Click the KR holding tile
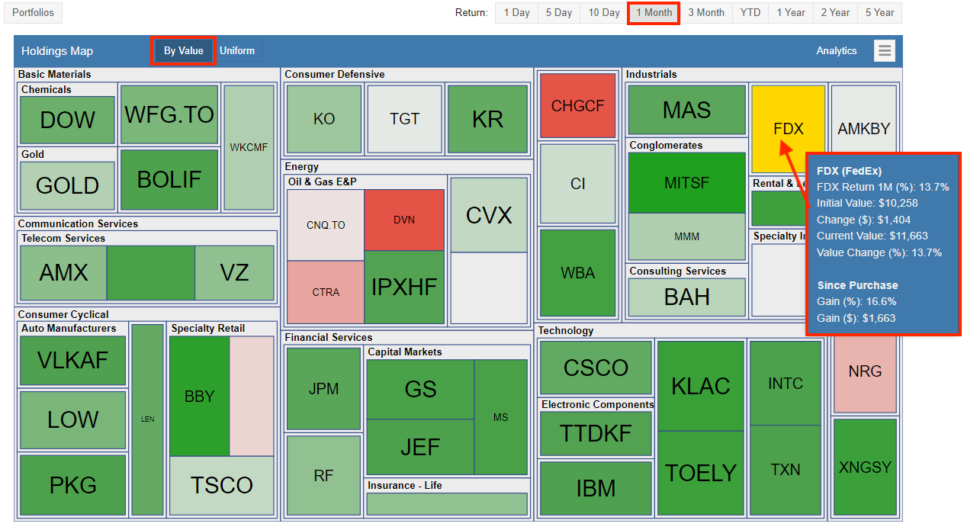 tap(488, 119)
